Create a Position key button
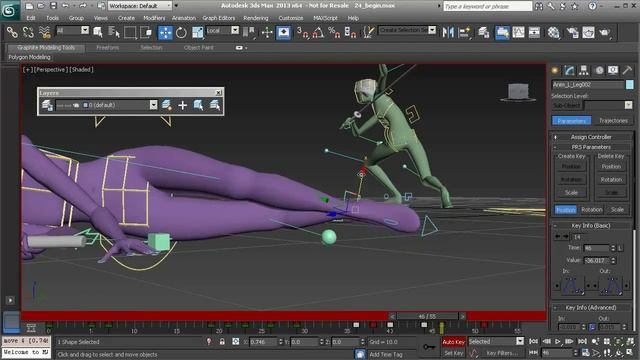Screen dimensions: 640x360 click(x=571, y=167)
